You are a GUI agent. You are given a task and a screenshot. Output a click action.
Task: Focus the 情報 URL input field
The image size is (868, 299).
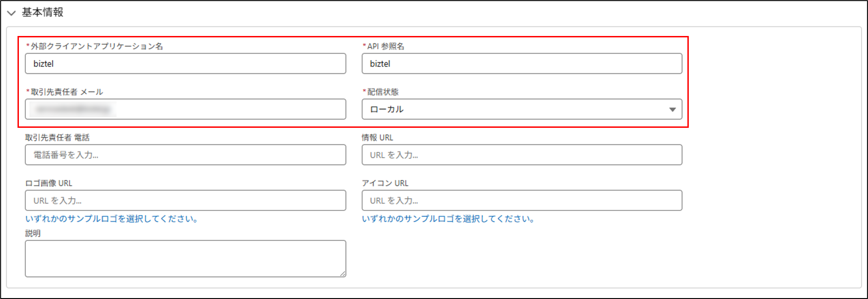pos(522,155)
